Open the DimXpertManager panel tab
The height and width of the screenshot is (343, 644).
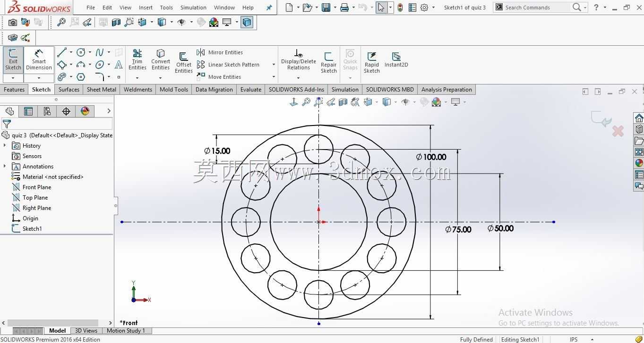[x=66, y=111]
